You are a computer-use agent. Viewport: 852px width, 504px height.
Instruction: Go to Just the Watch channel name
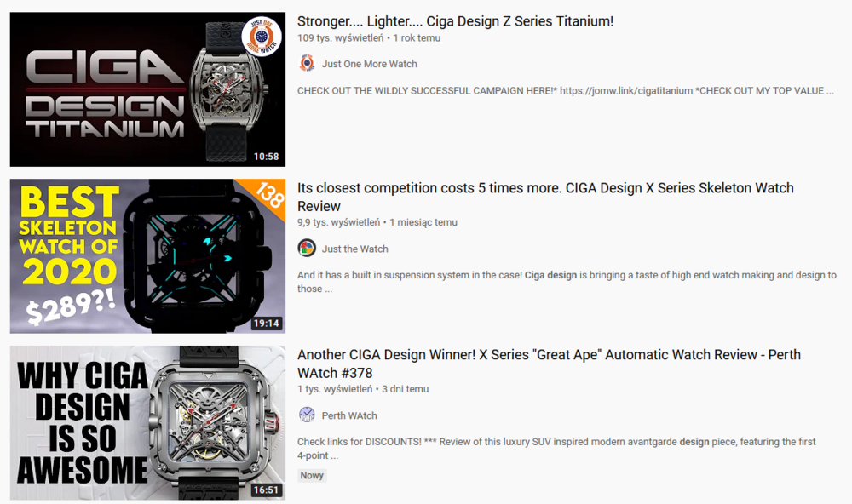[354, 249]
